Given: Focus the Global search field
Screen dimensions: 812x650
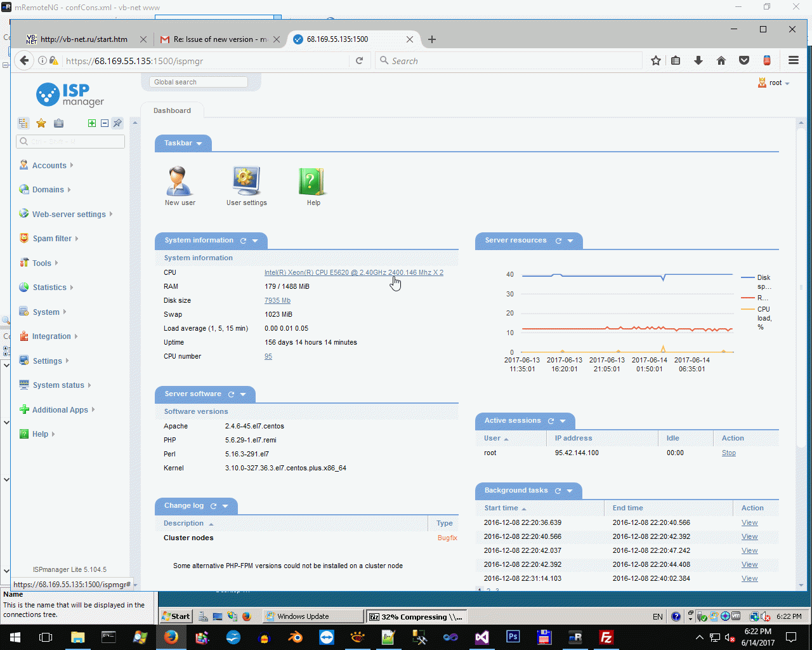Looking at the screenshot, I should pyautogui.click(x=199, y=82).
